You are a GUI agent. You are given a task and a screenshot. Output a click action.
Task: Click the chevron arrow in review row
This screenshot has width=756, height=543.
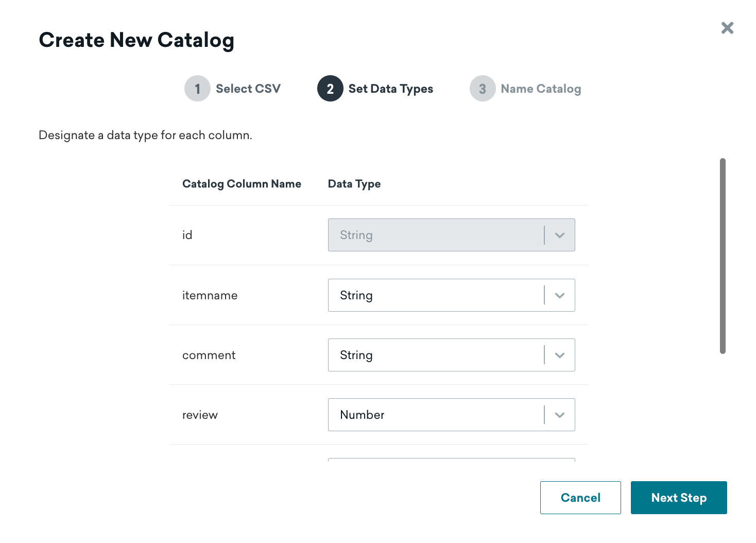(x=560, y=415)
